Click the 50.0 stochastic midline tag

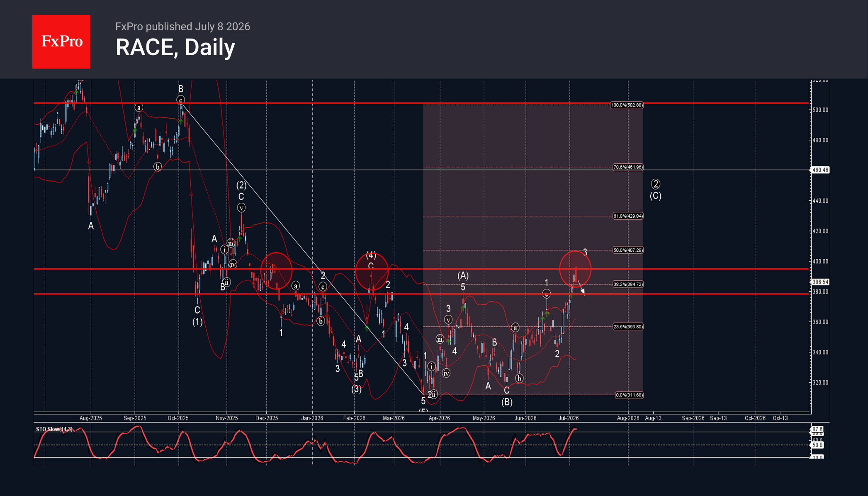[817, 445]
